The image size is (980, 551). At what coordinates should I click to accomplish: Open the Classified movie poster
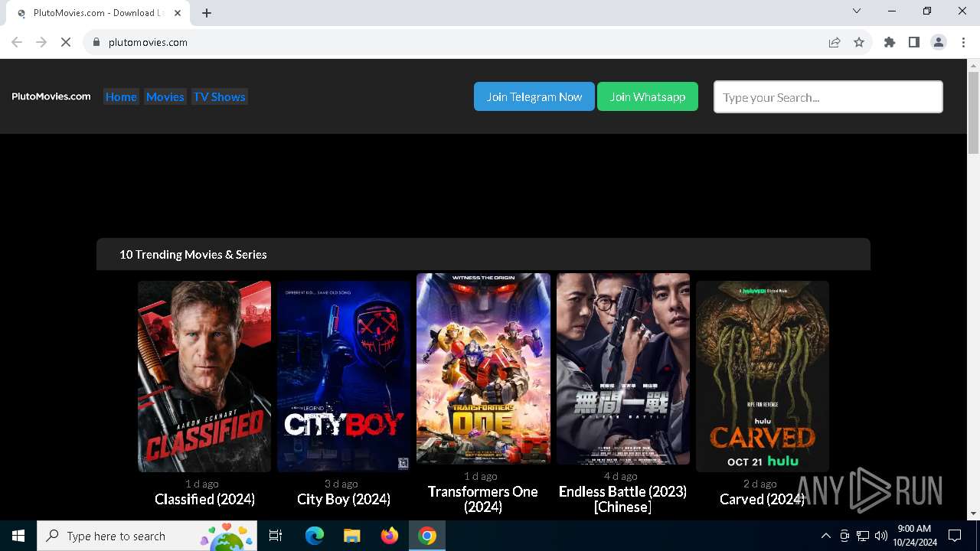point(204,377)
